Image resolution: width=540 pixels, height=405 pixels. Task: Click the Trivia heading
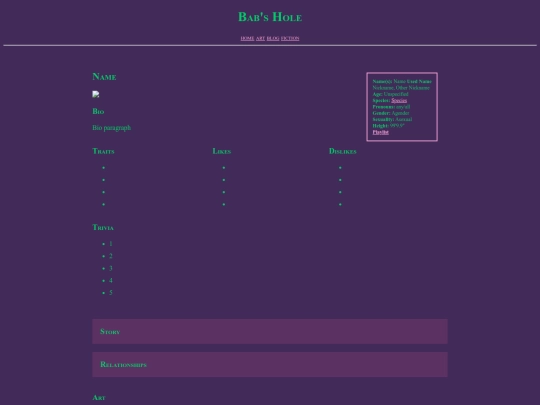pos(103,227)
